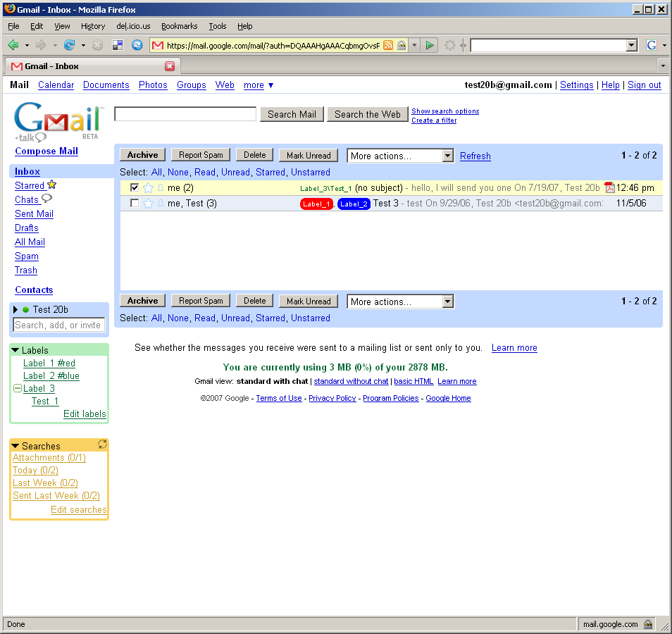This screenshot has height=634, width=672.
Task: Select Unread in top Select row
Action: click(x=235, y=172)
